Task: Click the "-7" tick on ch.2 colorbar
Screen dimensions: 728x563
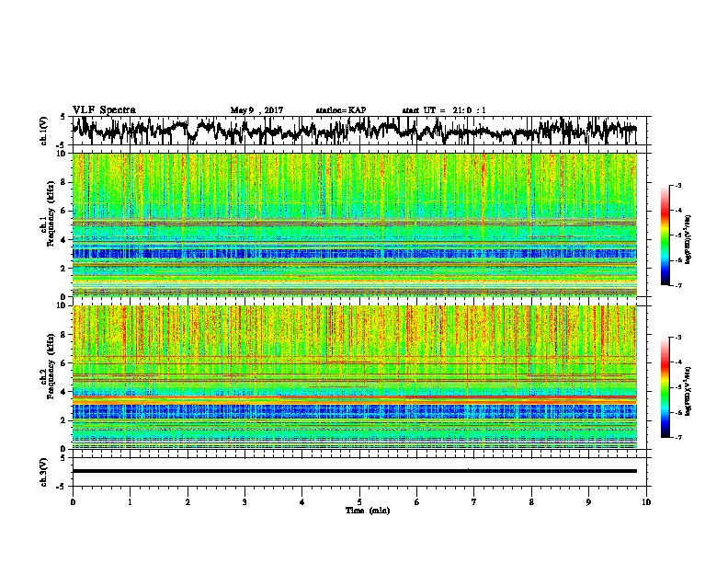Action: [x=678, y=438]
